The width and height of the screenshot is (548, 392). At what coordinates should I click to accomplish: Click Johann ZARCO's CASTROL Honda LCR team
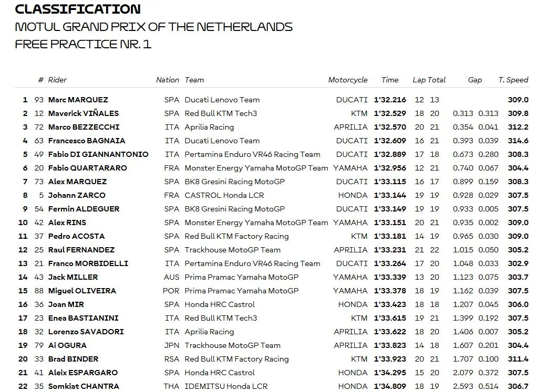(x=224, y=195)
